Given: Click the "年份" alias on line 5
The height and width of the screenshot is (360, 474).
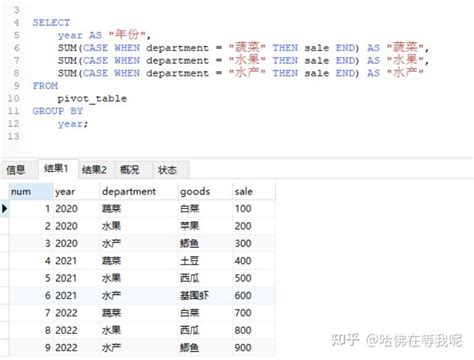Looking at the screenshot, I should point(127,35).
